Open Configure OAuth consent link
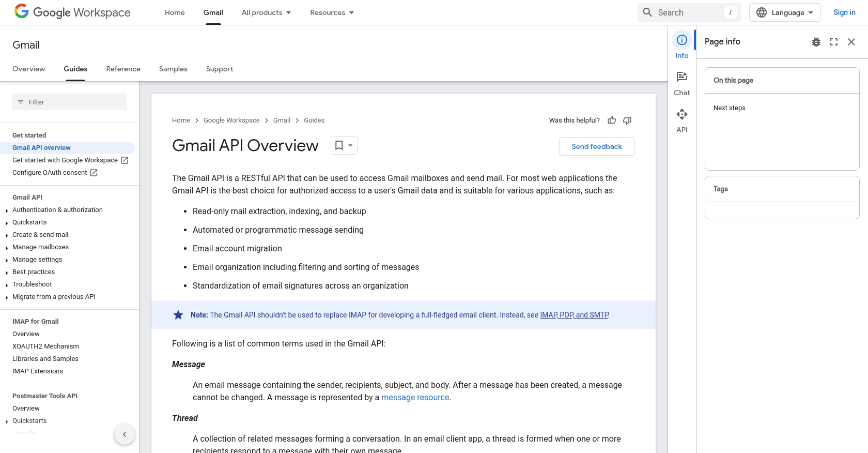This screenshot has width=868, height=453. point(50,173)
